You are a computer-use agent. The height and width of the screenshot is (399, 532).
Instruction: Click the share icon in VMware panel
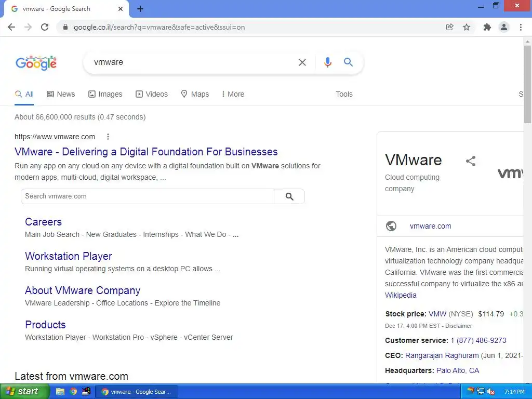pos(471,161)
